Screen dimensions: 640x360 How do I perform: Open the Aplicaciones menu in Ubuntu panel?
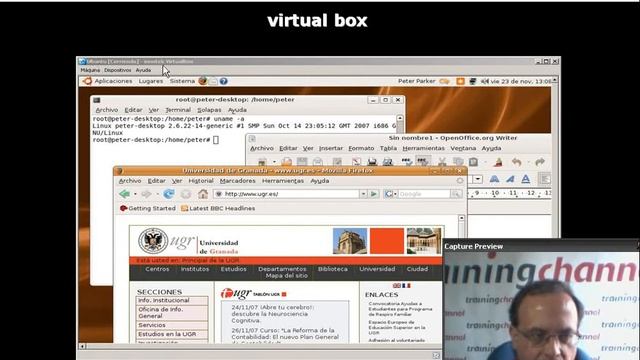[x=113, y=81]
